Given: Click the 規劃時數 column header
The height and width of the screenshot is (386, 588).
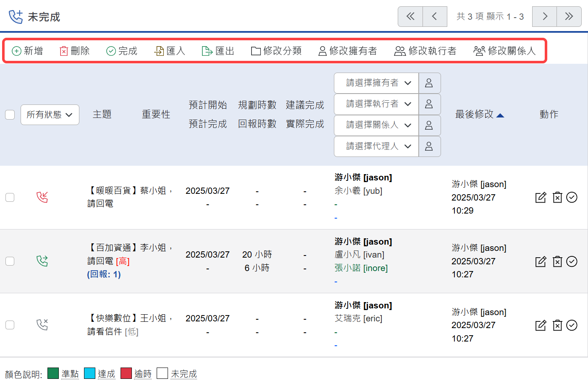Looking at the screenshot, I should 257,105.
